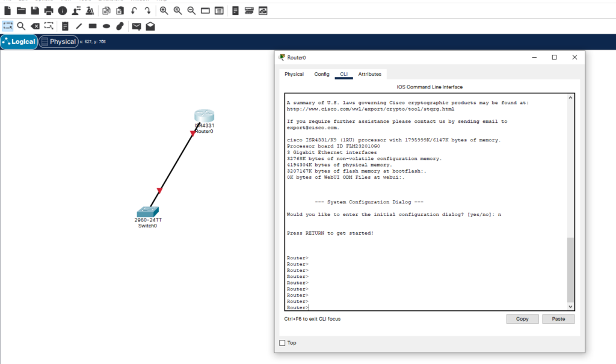
Task: Enable the Top checkbox
Action: pyautogui.click(x=282, y=343)
